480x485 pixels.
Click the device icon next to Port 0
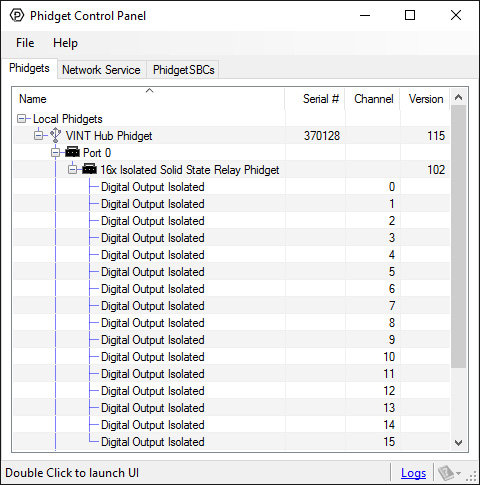click(x=72, y=152)
